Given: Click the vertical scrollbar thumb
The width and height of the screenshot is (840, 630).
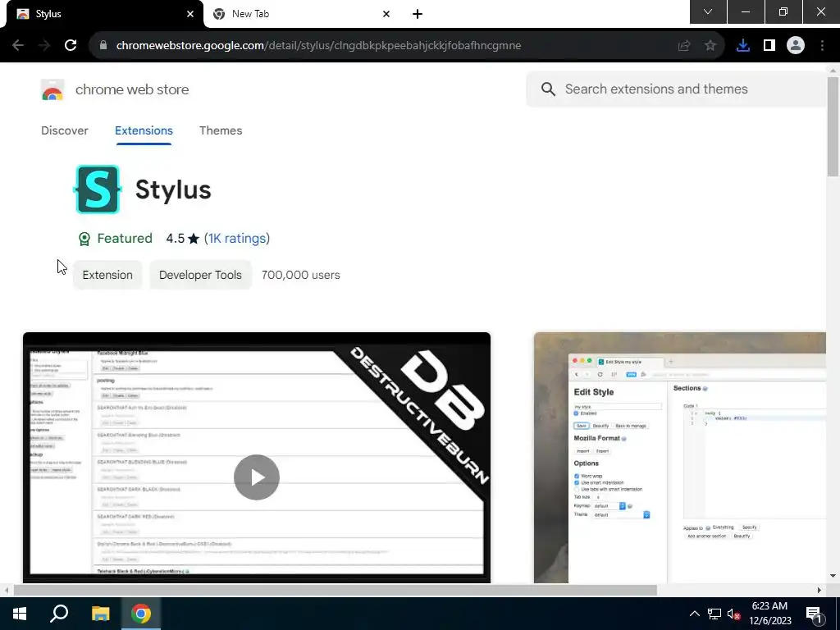Looking at the screenshot, I should 833,126.
